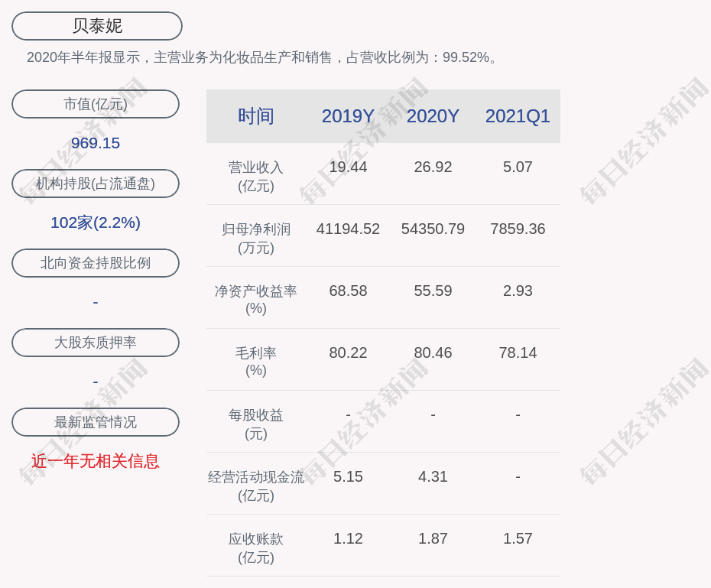Click the gross margin value 80.46
This screenshot has width=711, height=588.
pyautogui.click(x=433, y=352)
